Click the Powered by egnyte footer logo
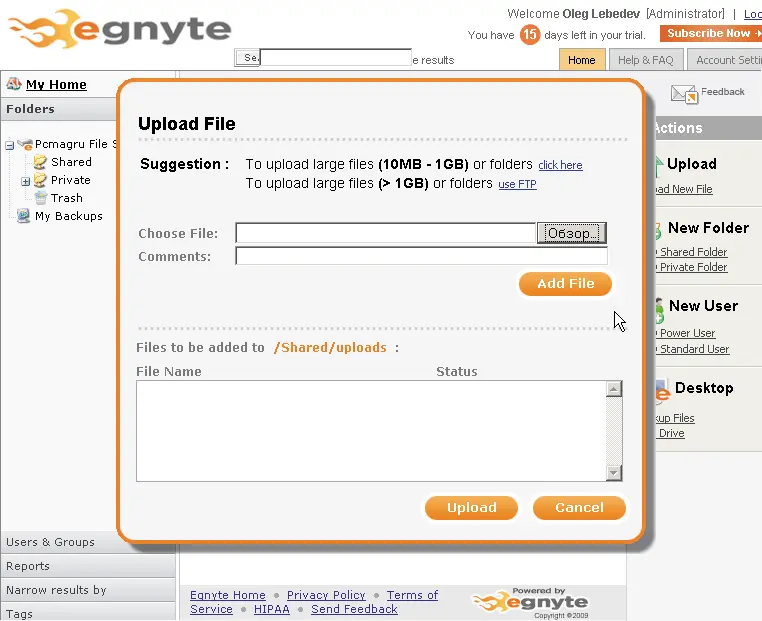762x621 pixels. pyautogui.click(x=530, y=603)
